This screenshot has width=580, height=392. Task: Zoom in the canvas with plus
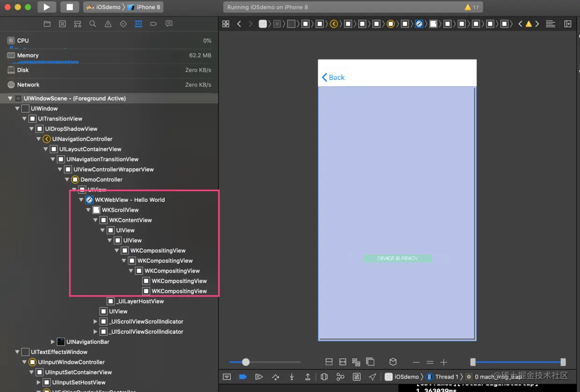point(444,362)
